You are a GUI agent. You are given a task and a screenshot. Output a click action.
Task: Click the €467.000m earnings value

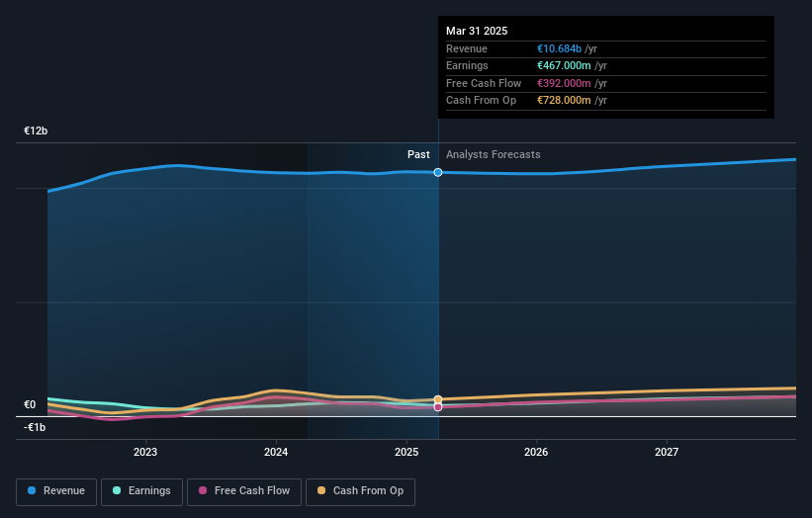click(x=564, y=65)
